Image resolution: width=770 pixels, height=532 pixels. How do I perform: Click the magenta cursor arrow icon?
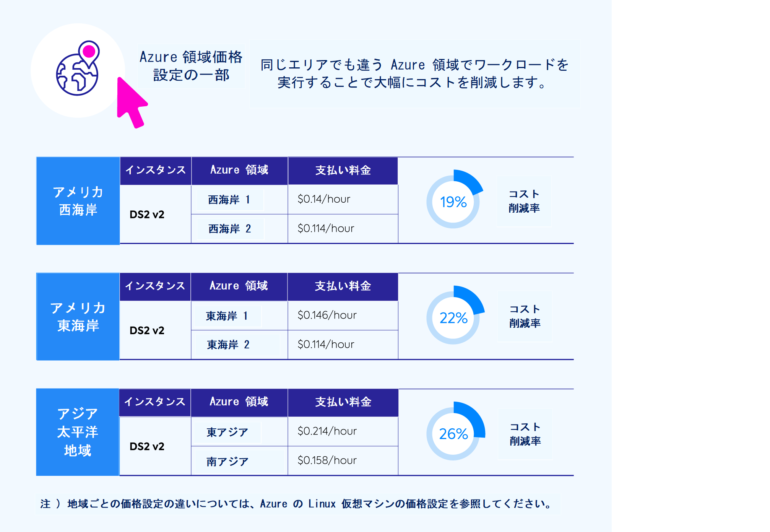click(x=132, y=102)
